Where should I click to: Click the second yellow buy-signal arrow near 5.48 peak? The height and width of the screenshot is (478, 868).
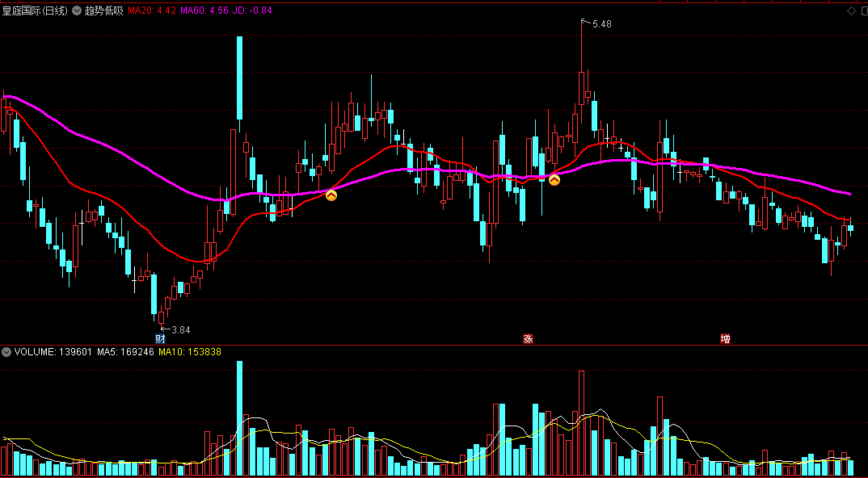(x=554, y=180)
